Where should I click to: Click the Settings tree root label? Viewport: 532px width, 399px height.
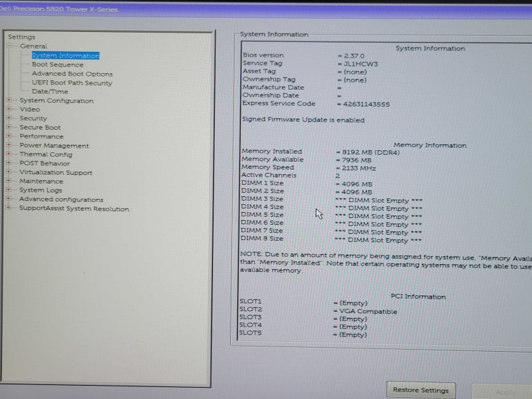21,37
